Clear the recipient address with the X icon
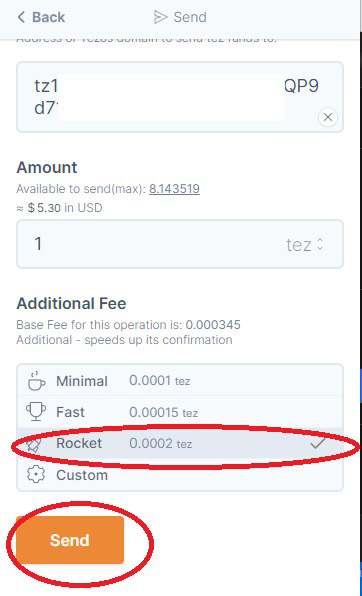The width and height of the screenshot is (362, 596). coord(328,117)
